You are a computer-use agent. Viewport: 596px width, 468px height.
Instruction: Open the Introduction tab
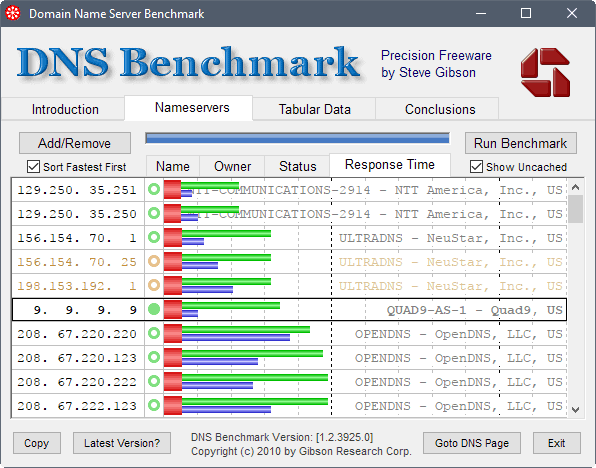[x=65, y=109]
